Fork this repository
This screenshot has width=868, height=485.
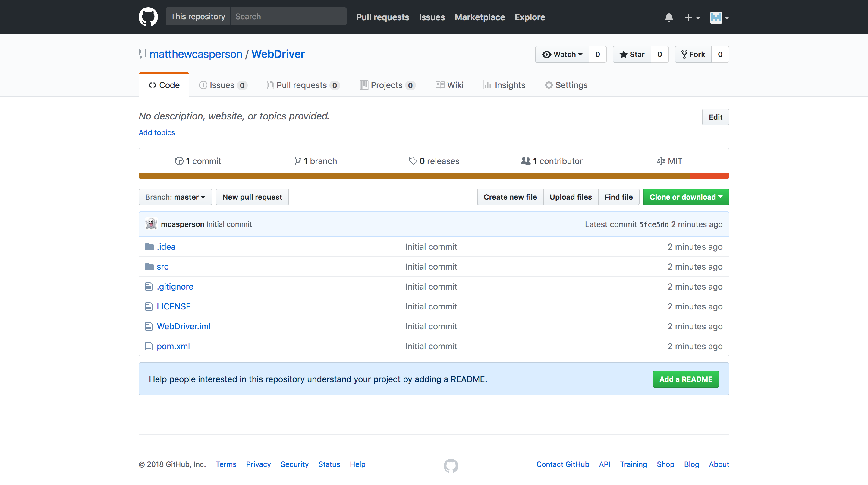pos(693,54)
